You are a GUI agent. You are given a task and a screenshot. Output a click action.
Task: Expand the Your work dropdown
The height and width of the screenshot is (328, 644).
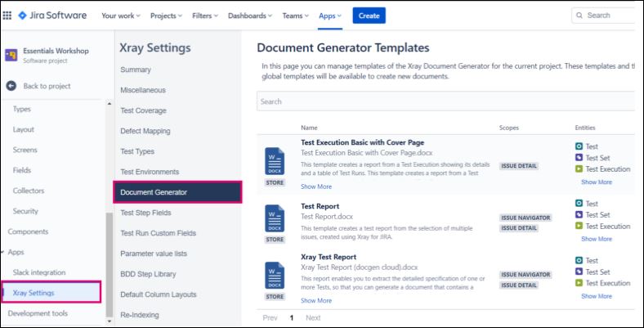point(120,16)
